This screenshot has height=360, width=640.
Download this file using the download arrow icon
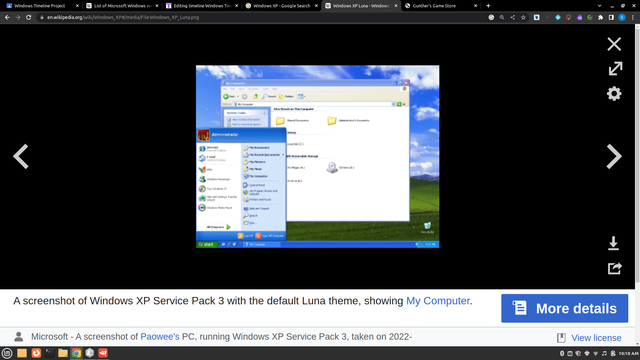(613, 243)
